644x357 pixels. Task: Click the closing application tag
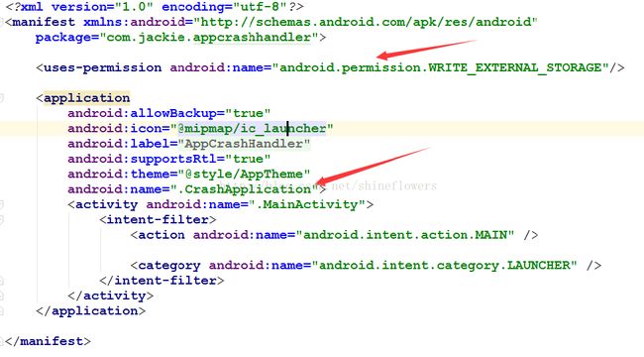point(91,311)
